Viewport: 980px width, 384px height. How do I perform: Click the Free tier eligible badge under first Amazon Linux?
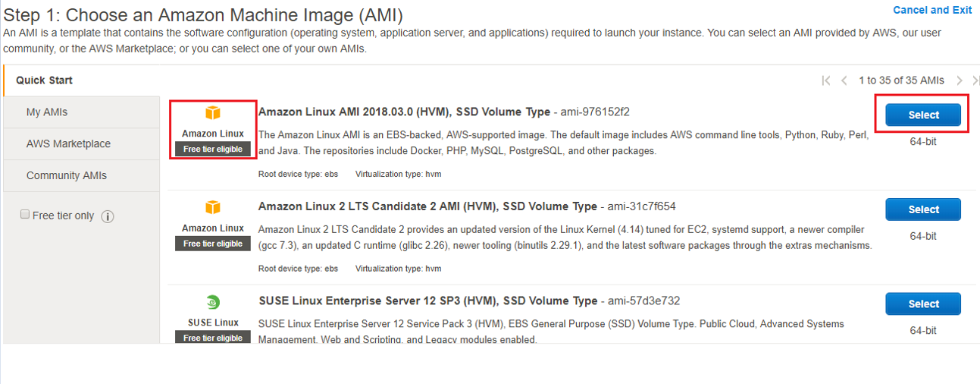click(x=213, y=150)
